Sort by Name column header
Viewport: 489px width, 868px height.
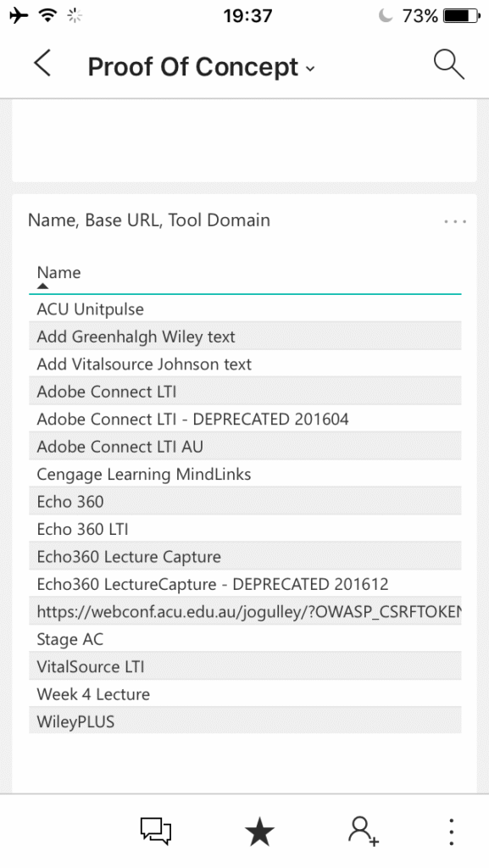pyautogui.click(x=58, y=272)
